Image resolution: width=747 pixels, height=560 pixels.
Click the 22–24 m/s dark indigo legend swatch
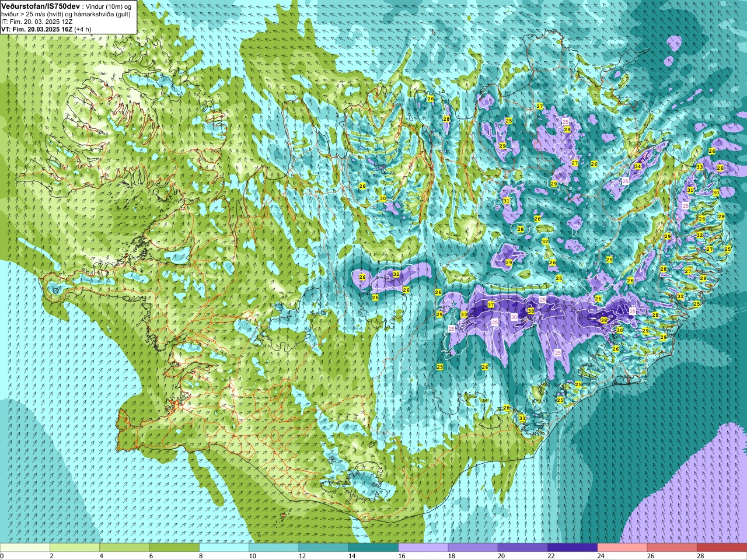[573, 548]
